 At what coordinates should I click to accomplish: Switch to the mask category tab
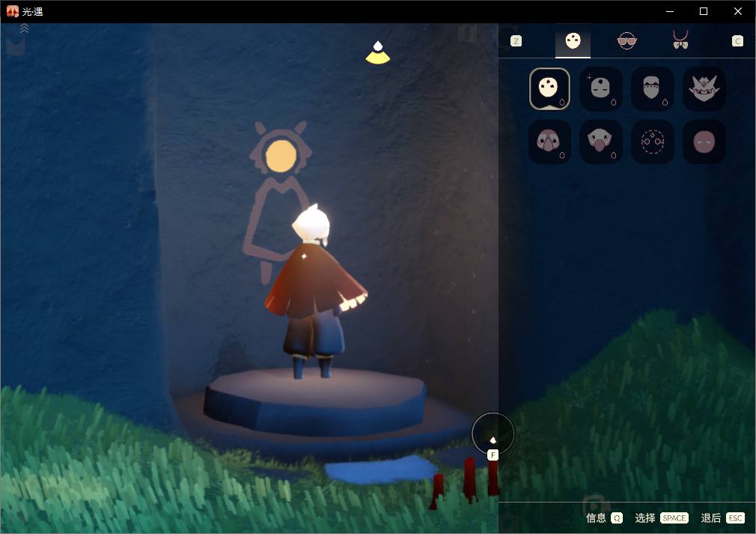coord(573,41)
